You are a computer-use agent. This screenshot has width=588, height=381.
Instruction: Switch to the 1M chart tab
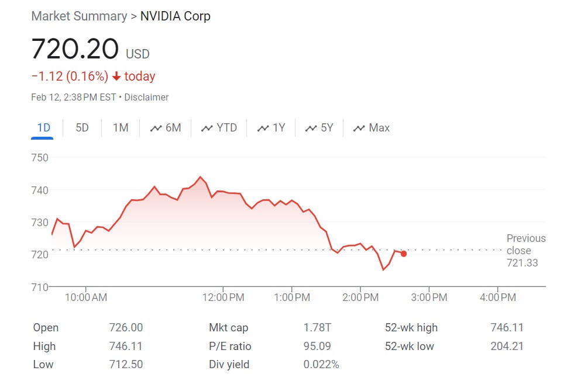click(x=121, y=128)
